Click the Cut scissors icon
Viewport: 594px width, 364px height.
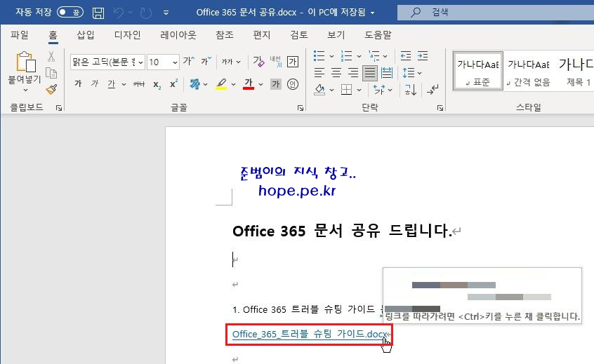(x=51, y=56)
